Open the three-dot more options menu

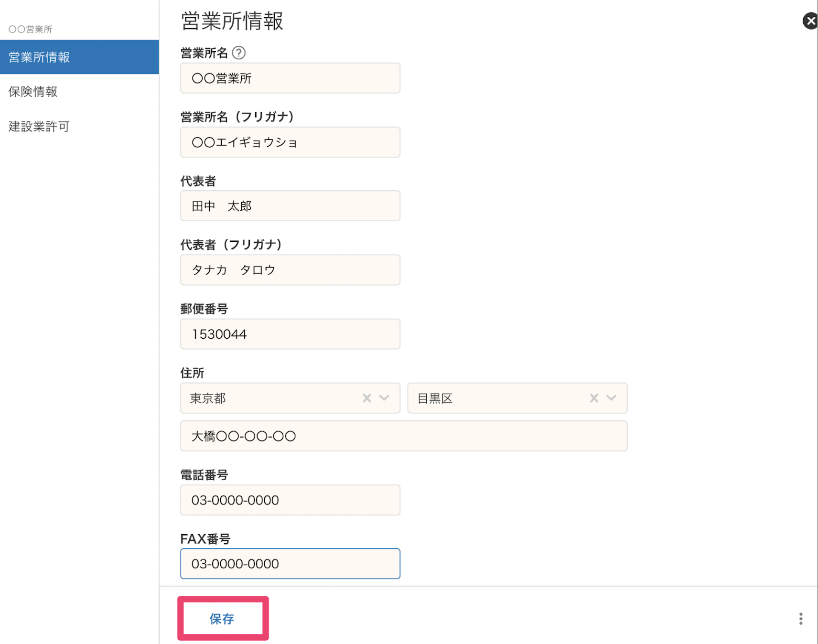click(x=800, y=619)
